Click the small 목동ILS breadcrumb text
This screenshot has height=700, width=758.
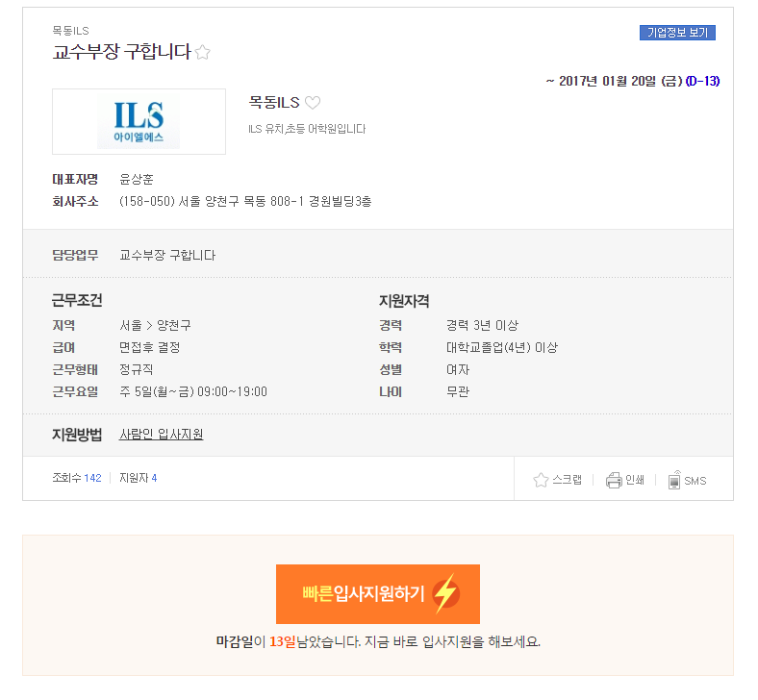point(70,31)
